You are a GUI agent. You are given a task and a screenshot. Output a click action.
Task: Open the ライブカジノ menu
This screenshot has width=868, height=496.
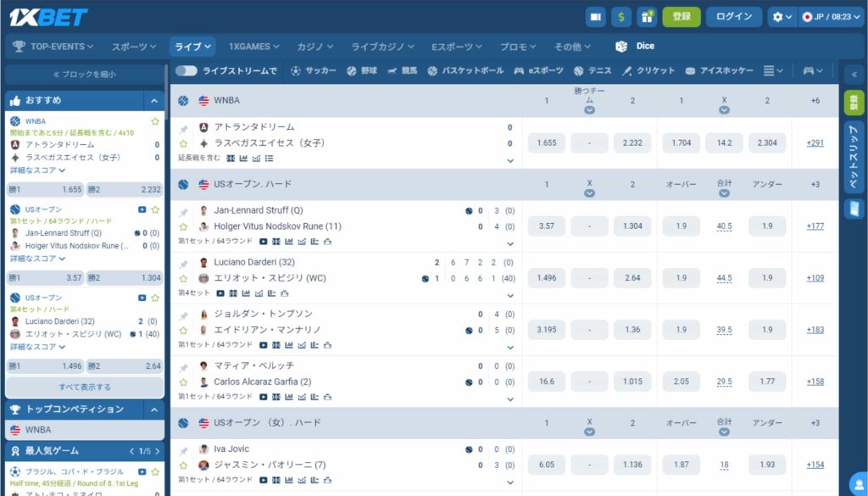tap(384, 47)
